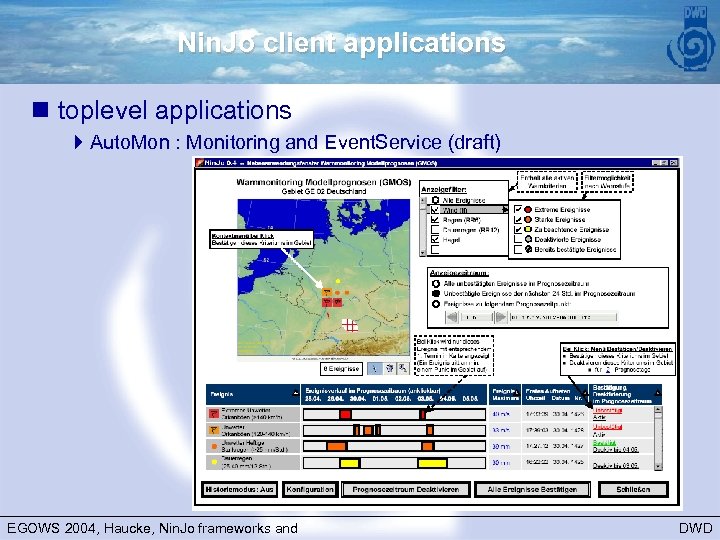
Task: Click the 33 m/s maximum value
Action: coord(501,430)
